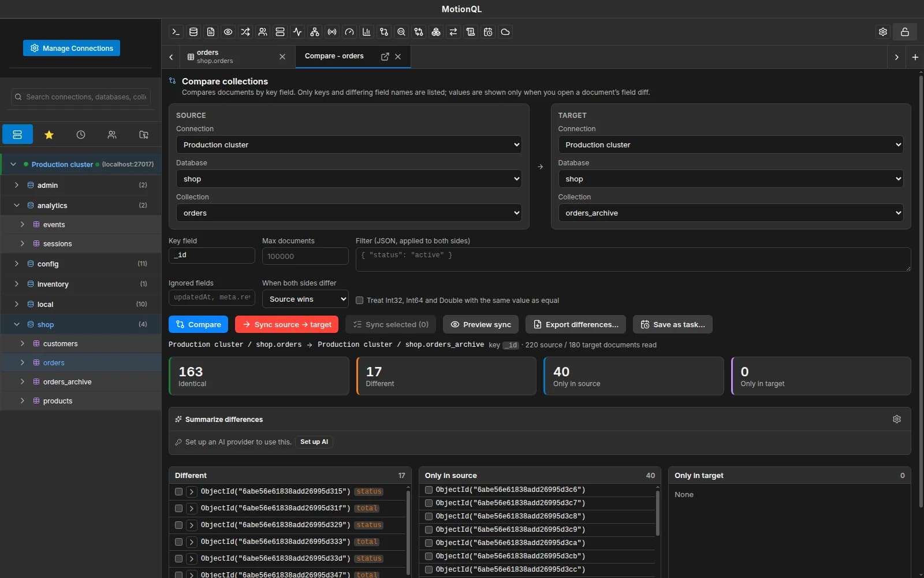Open the Target Connection dropdown
This screenshot has width=924, height=578.
(731, 144)
